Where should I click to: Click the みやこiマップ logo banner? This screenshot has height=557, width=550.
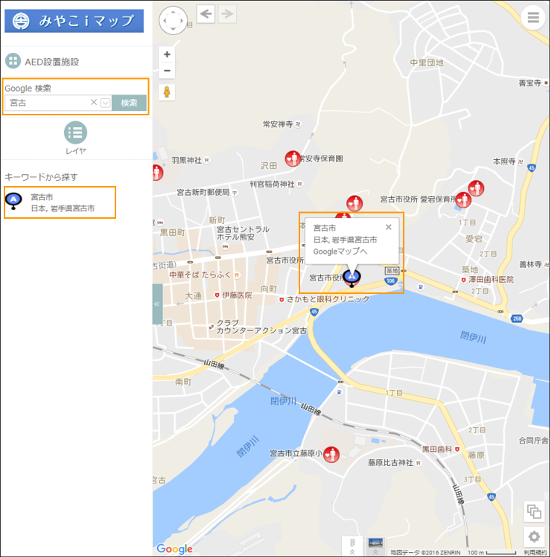coord(74,21)
